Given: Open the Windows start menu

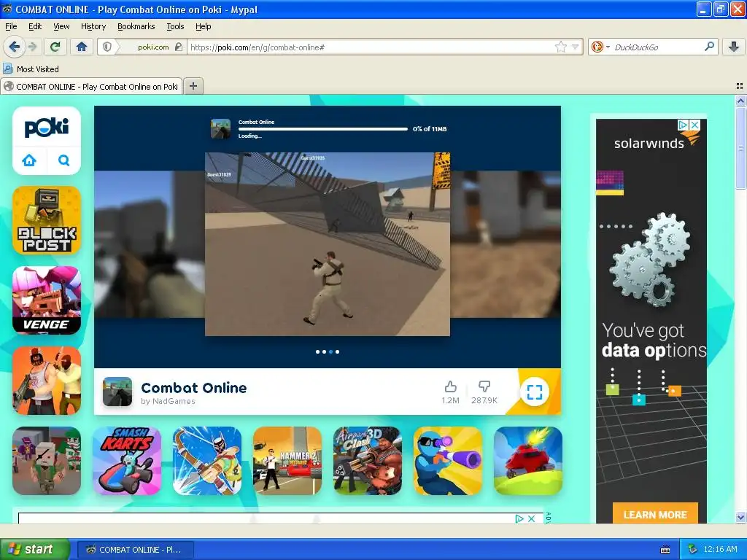Looking at the screenshot, I should [x=34, y=549].
